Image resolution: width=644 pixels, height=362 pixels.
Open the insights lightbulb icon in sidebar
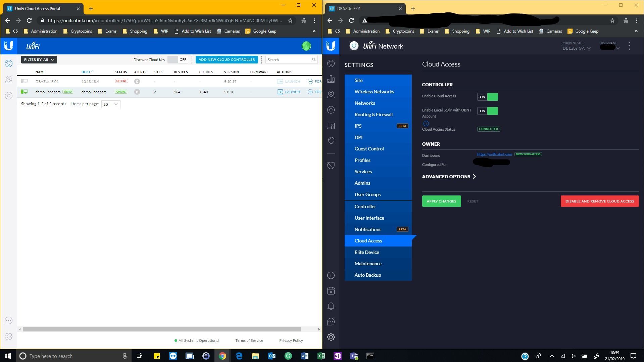(331, 141)
